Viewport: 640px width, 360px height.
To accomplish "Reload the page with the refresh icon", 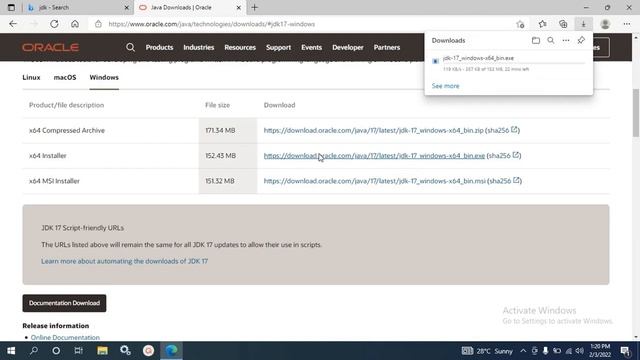I will coord(54,24).
